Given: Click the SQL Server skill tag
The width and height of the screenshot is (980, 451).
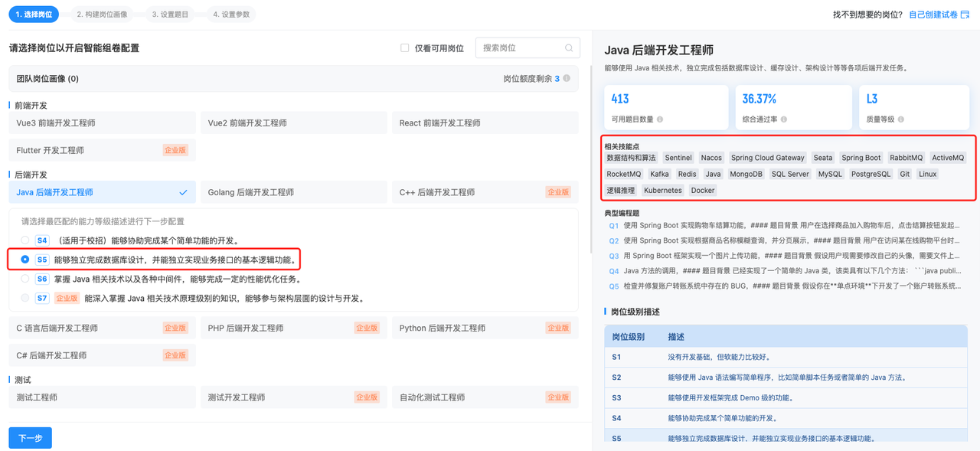Looking at the screenshot, I should [790, 175].
